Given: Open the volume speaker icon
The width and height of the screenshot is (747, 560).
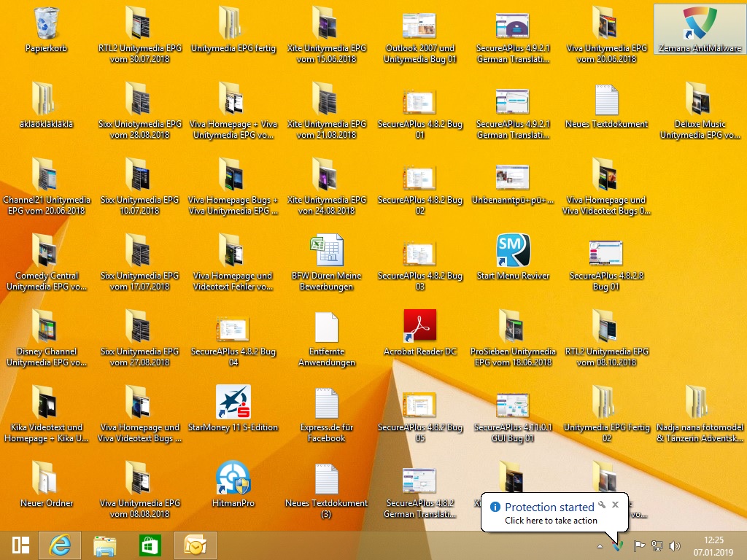Looking at the screenshot, I should [x=675, y=545].
